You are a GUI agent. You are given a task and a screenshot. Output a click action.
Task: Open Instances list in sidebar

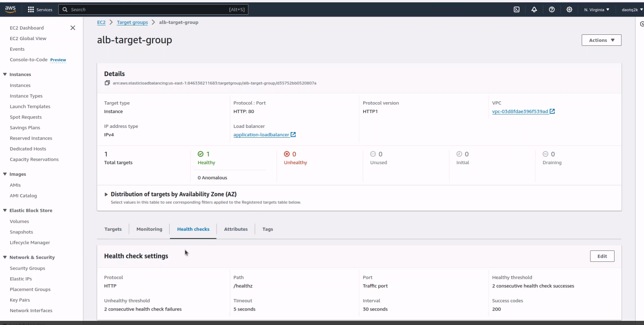(x=20, y=86)
